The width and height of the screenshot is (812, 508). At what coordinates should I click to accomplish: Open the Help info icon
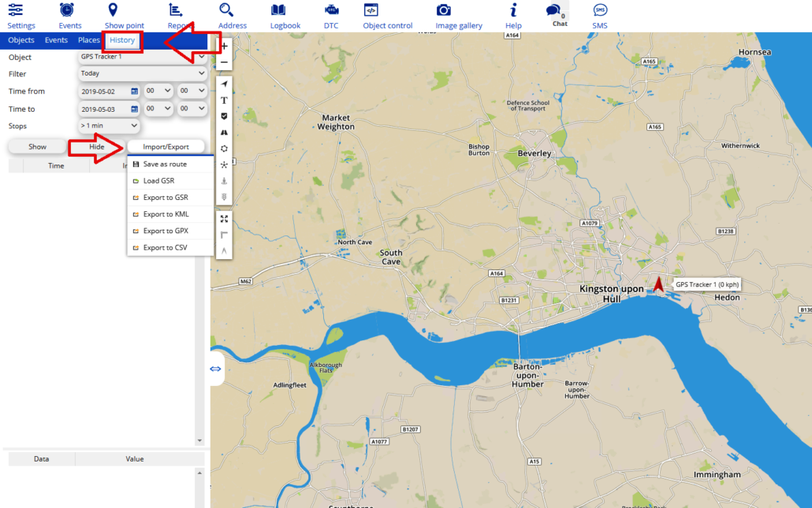[513, 9]
